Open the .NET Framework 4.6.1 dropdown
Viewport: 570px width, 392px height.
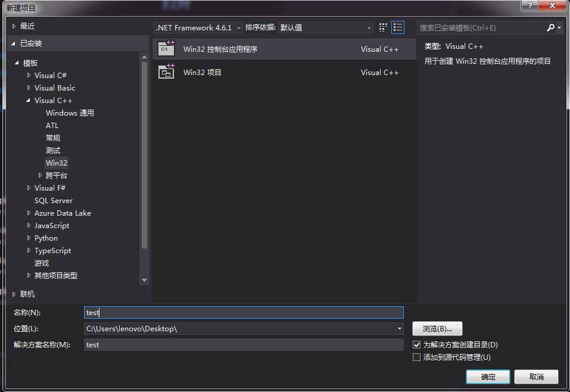tap(198, 27)
